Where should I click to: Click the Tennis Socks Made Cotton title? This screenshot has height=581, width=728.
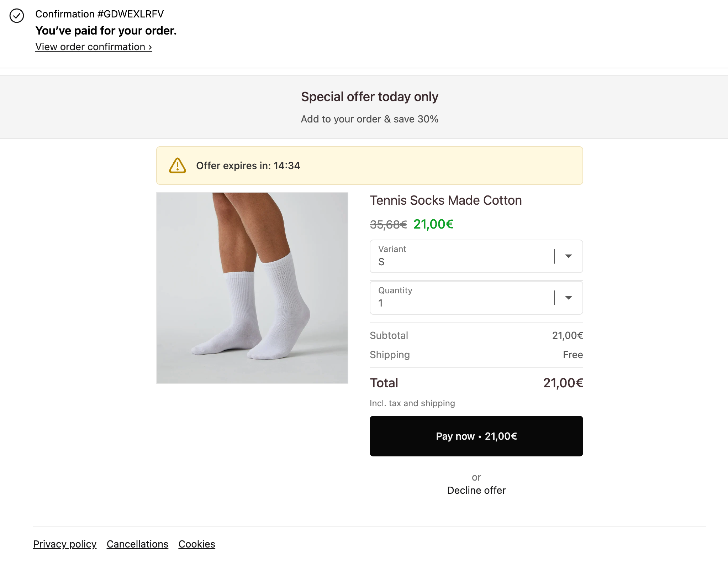446,200
